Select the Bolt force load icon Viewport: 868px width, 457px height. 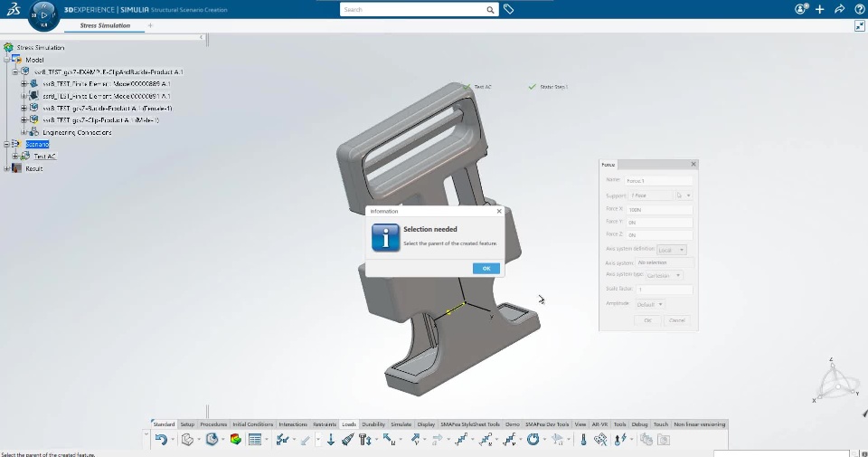(x=364, y=440)
